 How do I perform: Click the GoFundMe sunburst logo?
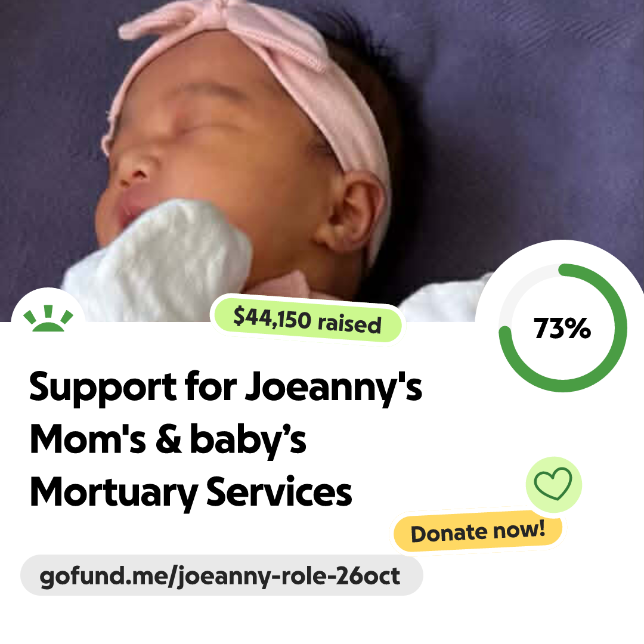[48, 318]
